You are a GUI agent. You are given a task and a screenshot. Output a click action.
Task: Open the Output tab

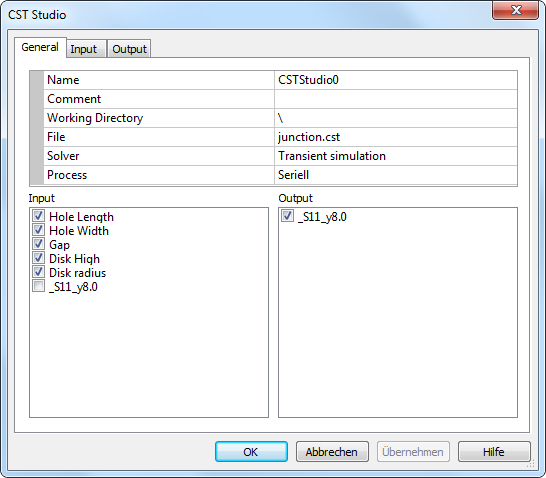[129, 49]
